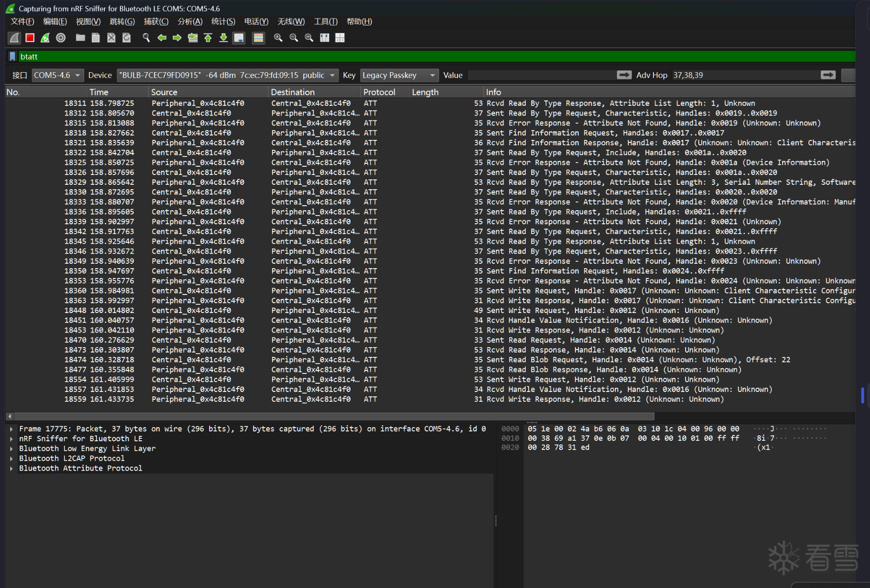Viewport: 870px width, 588px height.
Task: Expand nRF Sniffer for Bluetooth LE details
Action: (x=11, y=439)
